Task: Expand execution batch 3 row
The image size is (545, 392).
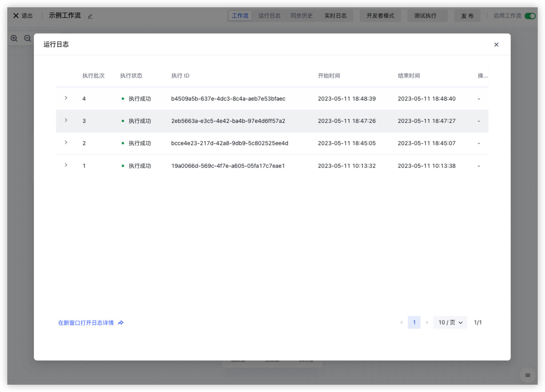Action: tap(66, 120)
